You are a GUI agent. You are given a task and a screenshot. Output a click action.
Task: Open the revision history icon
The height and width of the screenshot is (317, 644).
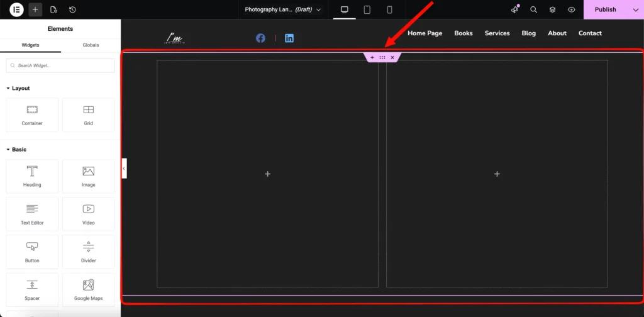(72, 9)
